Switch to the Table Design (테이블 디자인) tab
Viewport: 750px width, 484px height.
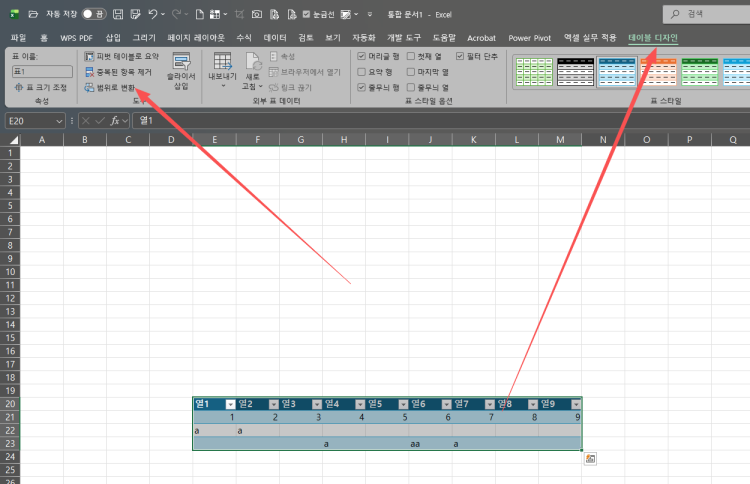[652, 37]
